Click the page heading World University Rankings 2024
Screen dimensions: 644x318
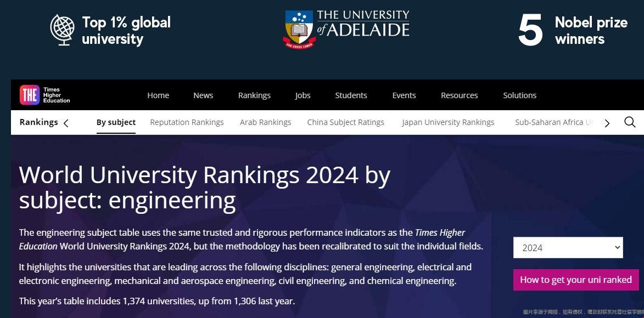pos(205,188)
